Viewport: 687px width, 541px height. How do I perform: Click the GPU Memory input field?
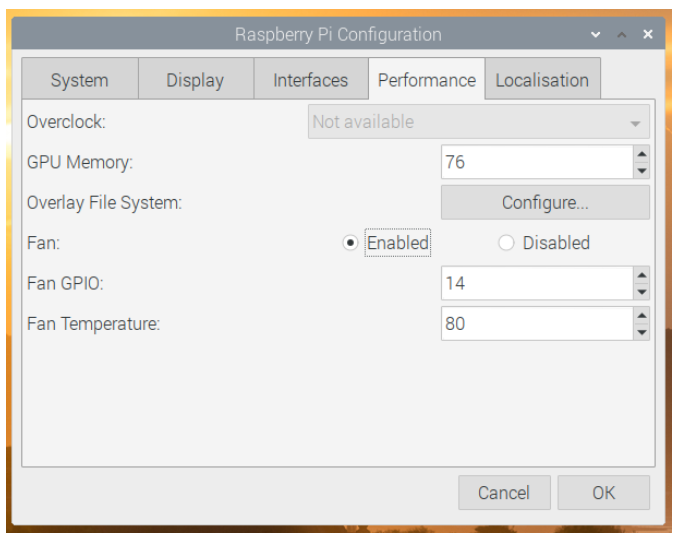(x=536, y=162)
